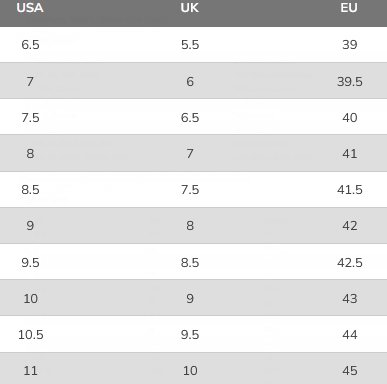Select EU size 39 cell
Screen dimensions: 387x384
pyautogui.click(x=350, y=45)
